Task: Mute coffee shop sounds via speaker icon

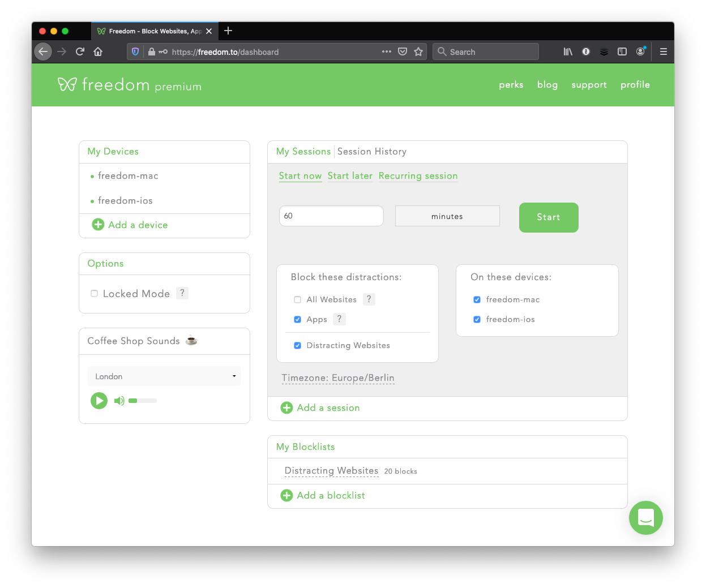Action: pyautogui.click(x=119, y=401)
